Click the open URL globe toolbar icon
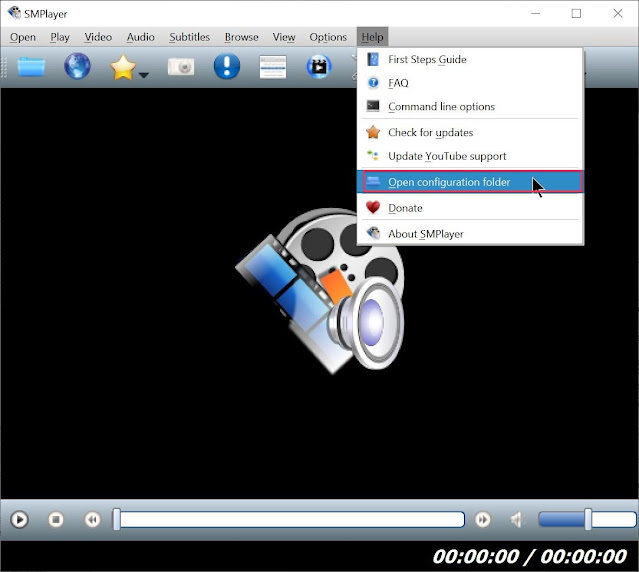Viewport: 639px width, 572px height. (77, 66)
